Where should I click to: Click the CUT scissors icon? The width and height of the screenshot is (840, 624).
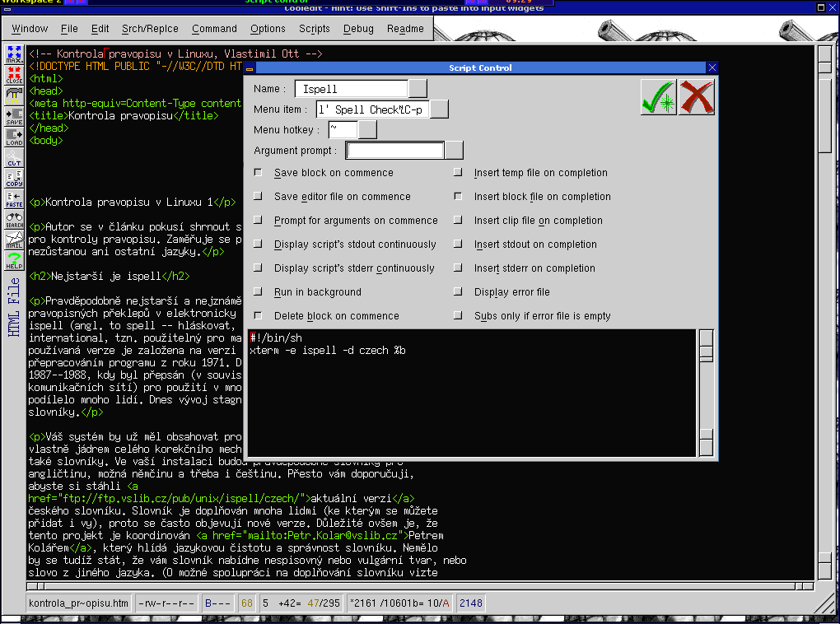click(14, 157)
